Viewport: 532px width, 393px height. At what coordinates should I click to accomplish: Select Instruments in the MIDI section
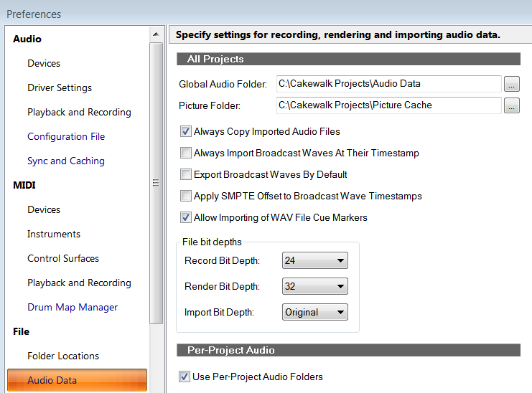54,235
